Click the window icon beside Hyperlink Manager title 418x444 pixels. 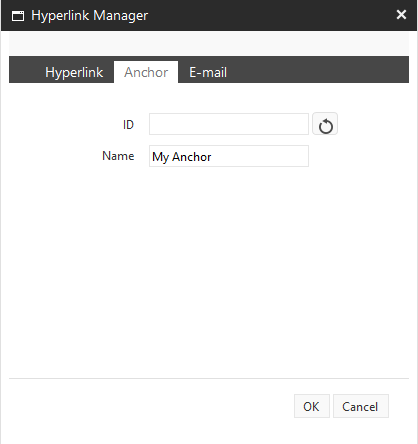coord(18,16)
